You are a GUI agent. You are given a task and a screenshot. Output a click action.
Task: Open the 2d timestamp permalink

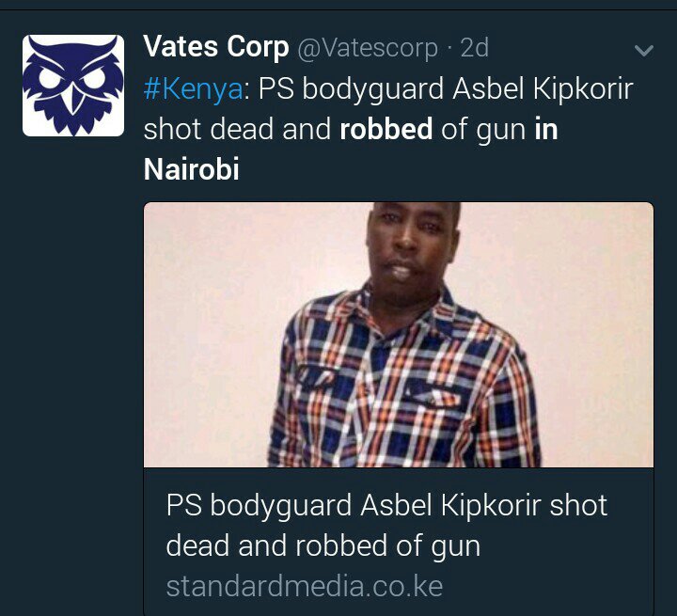tap(475, 48)
